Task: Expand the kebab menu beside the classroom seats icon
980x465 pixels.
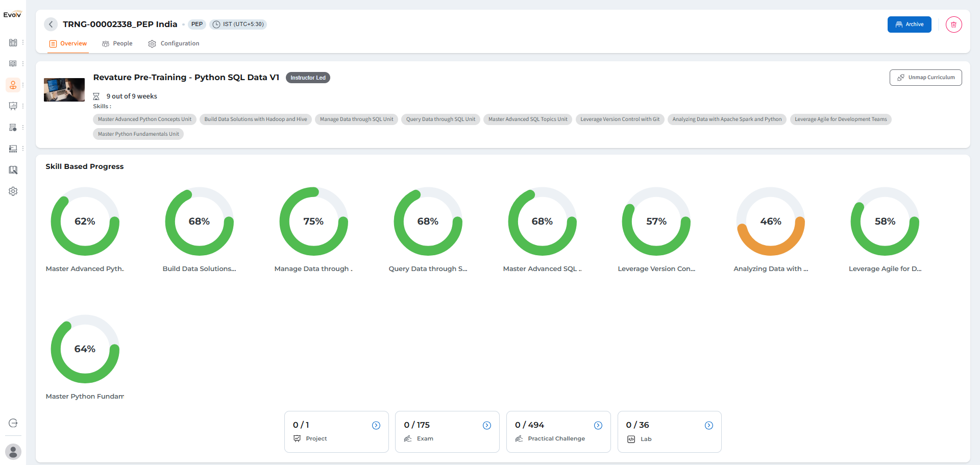Action: [x=23, y=149]
